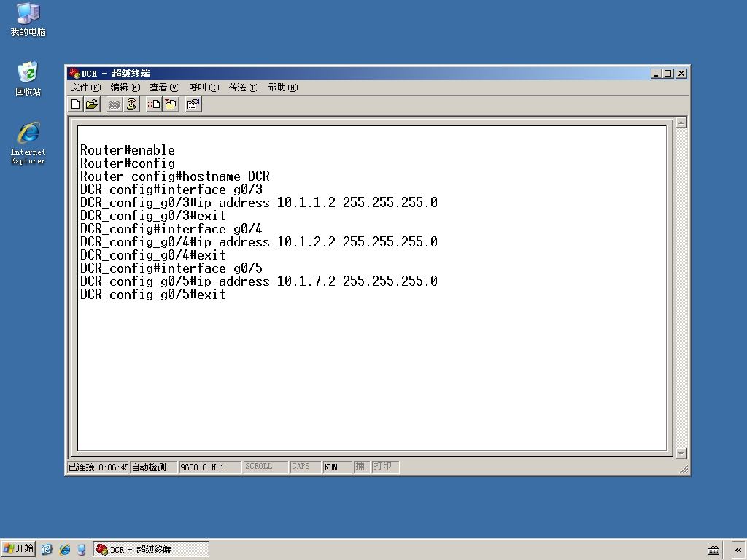Image resolution: width=747 pixels, height=560 pixels.
Task: Click the HyperTerminal title bar icon
Action: tap(74, 74)
